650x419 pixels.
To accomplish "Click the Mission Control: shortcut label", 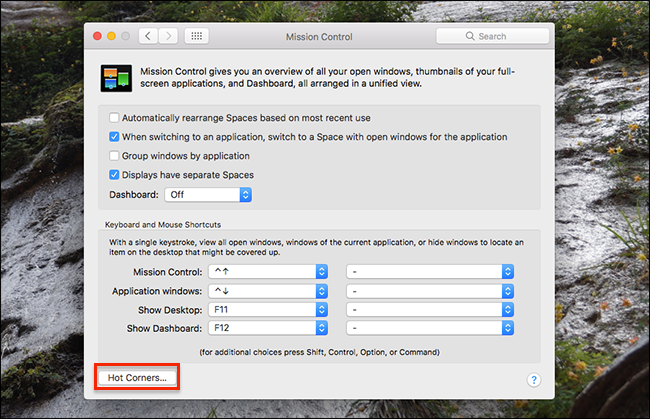I will [167, 272].
